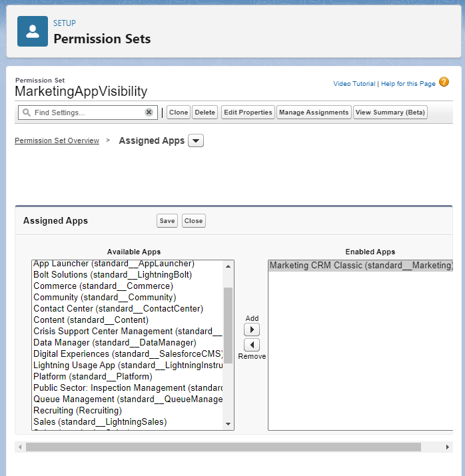465x476 pixels.
Task: Open the orange help question mark icon
Action: pos(444,82)
